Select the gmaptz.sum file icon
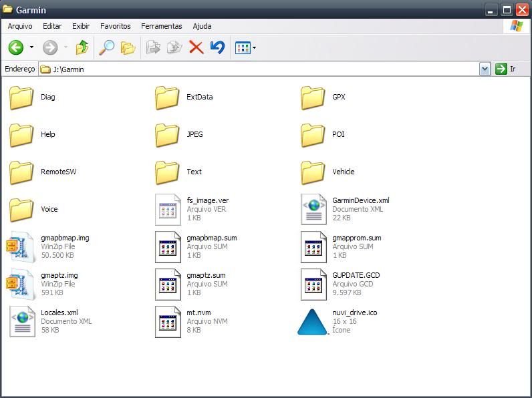 coord(168,284)
